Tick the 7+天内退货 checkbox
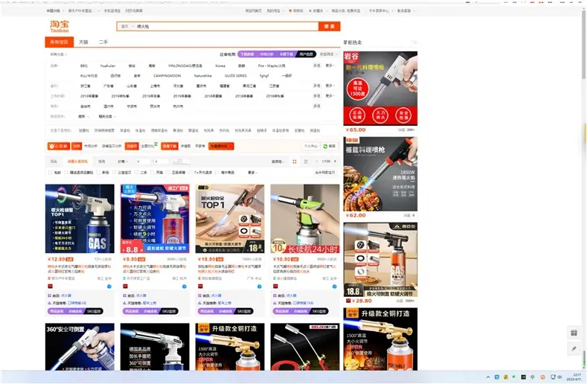Viewport: 588px width, 384px height. click(191, 173)
